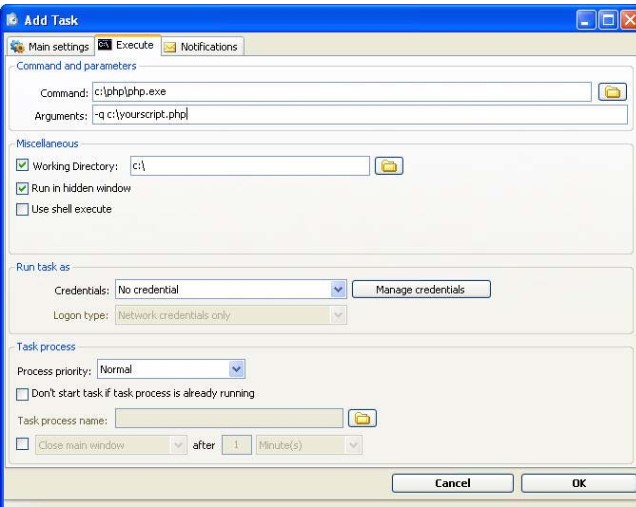Click the Notifications envelope icon

click(x=170, y=47)
